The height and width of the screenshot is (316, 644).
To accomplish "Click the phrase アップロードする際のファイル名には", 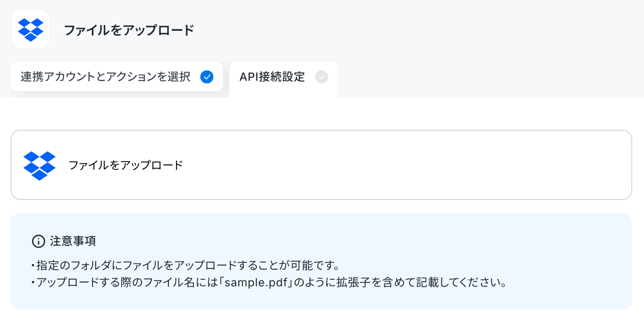I will click(127, 282).
